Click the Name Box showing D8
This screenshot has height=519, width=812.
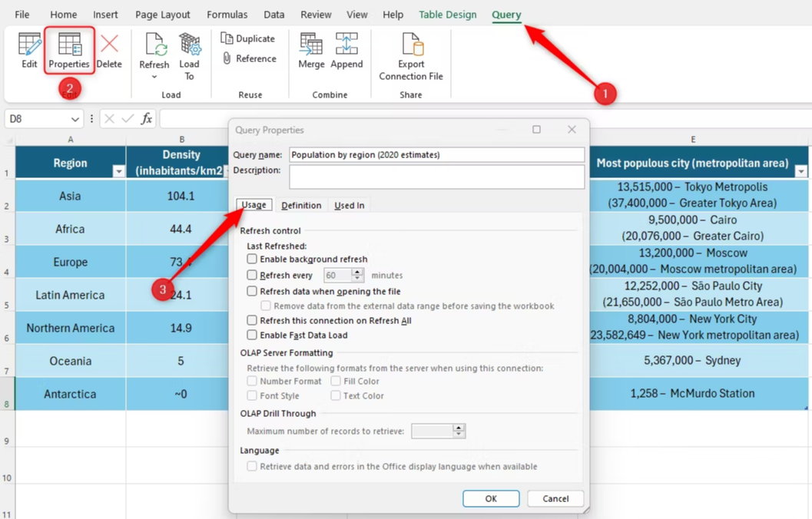tap(36, 119)
